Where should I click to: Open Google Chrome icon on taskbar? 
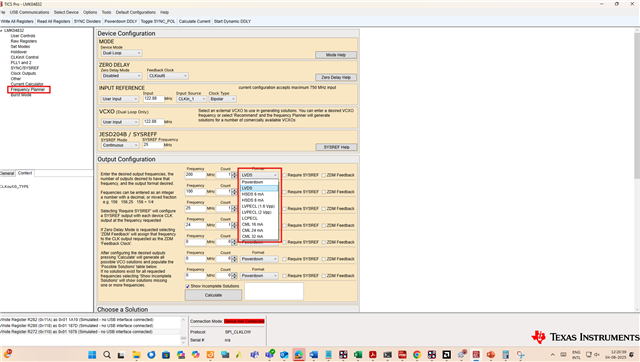(417, 355)
